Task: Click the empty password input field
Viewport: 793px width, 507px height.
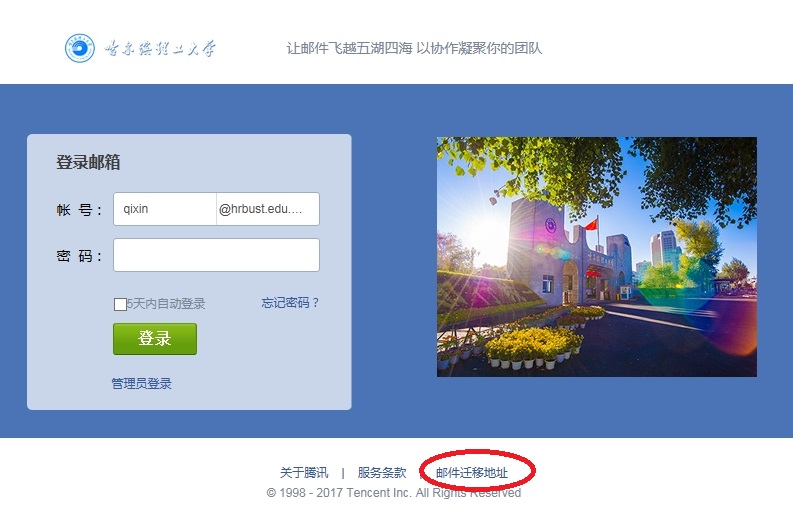Action: pos(216,255)
